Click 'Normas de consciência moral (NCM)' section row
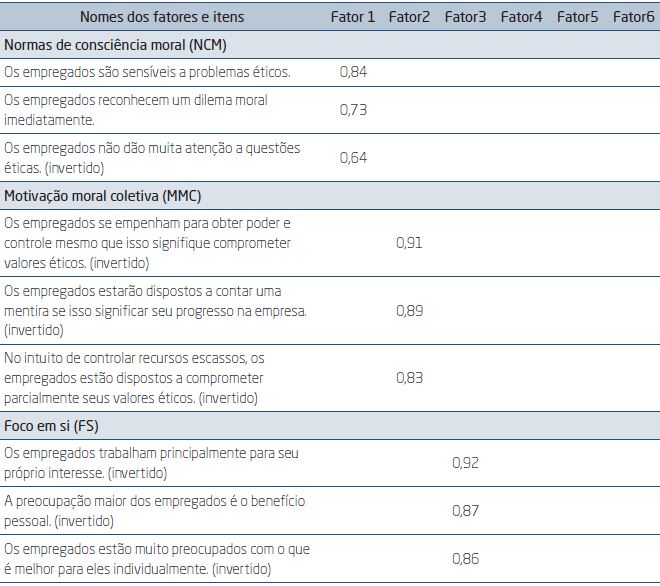 pyautogui.click(x=112, y=46)
